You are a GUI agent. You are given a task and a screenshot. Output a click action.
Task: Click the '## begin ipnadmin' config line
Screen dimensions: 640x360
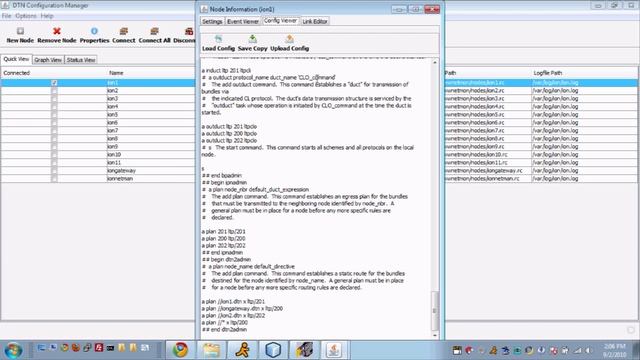click(224, 182)
